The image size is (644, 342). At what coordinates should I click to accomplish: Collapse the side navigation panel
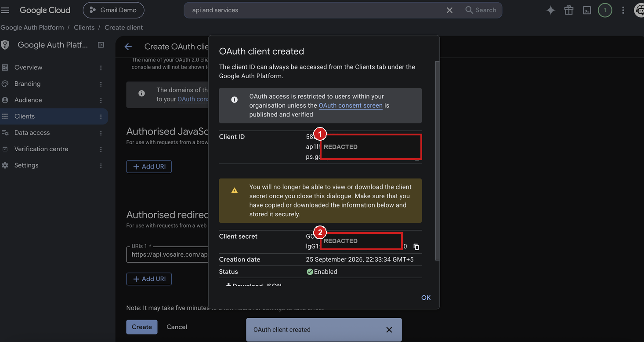coord(101,45)
